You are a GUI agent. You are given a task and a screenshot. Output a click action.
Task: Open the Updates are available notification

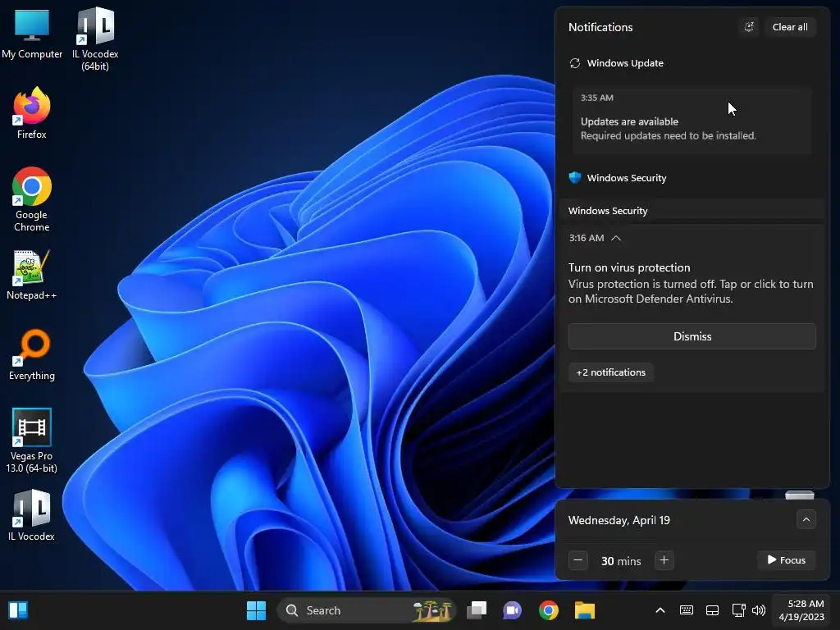pos(692,120)
